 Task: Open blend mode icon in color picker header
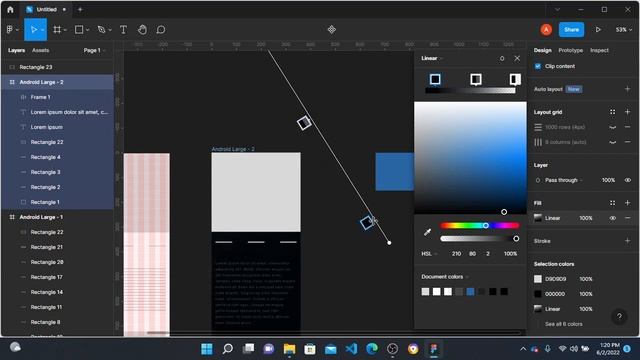[502, 58]
